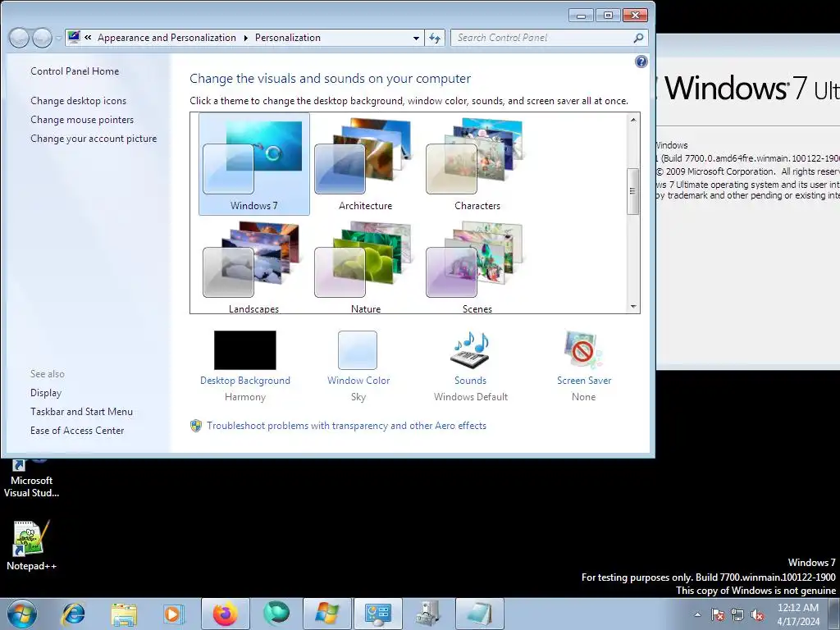Open the Display link
Screen dimensions: 840x630
click(46, 393)
